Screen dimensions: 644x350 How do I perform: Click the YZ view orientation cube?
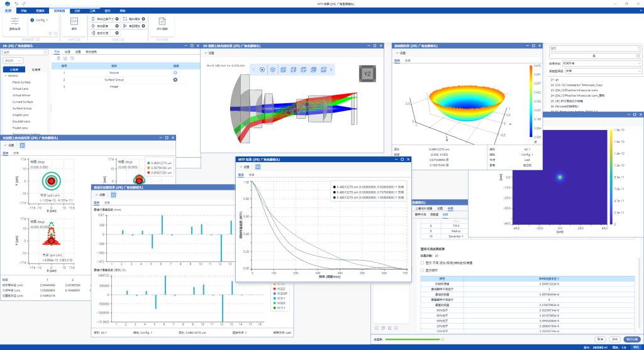point(368,75)
